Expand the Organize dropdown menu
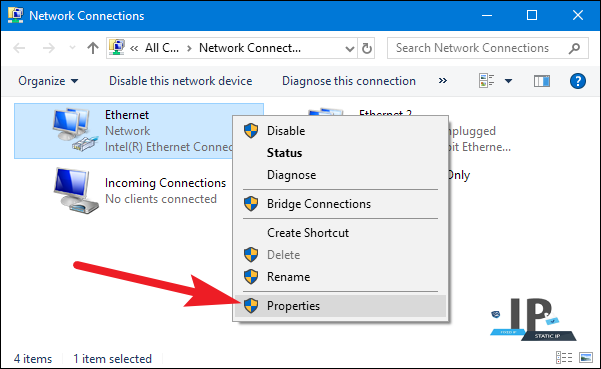 pos(48,81)
